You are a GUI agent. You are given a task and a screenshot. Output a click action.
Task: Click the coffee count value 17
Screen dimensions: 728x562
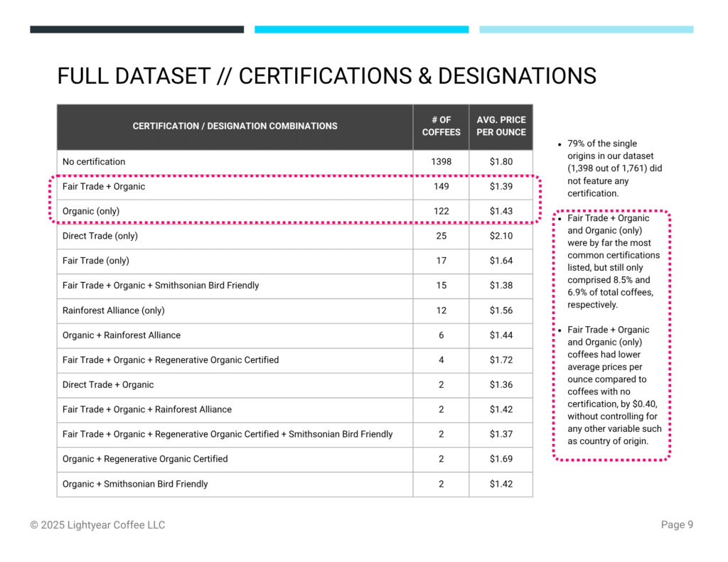pos(441,260)
